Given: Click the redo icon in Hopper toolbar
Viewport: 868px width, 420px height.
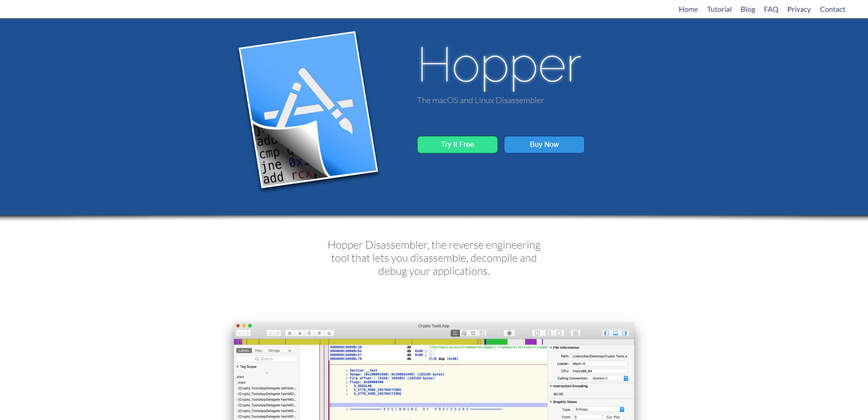Looking at the screenshot, I should pos(278,333).
